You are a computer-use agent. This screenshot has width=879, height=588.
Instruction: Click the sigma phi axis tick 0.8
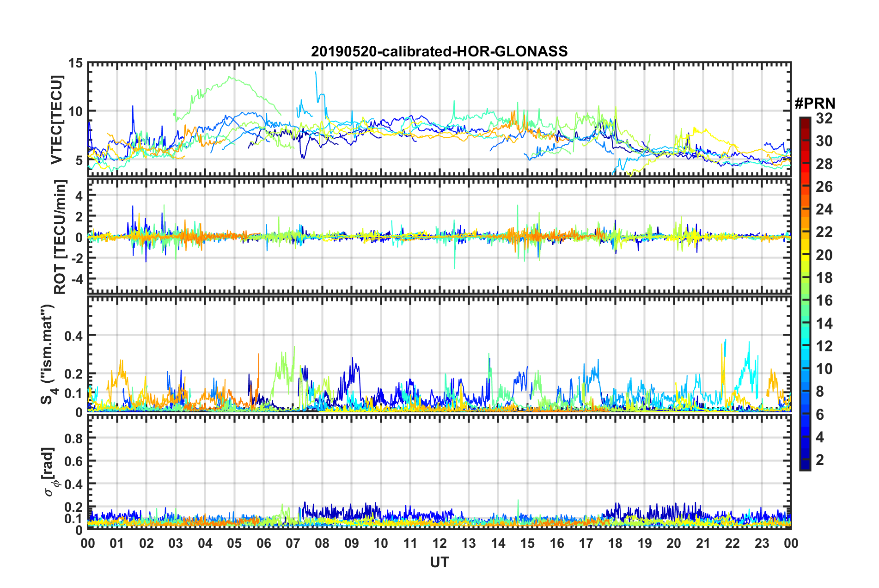click(x=74, y=438)
